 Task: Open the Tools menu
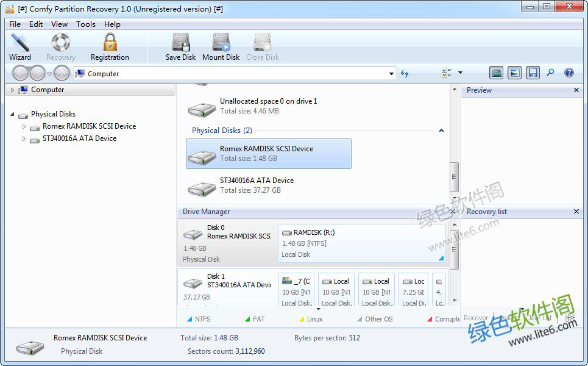86,24
